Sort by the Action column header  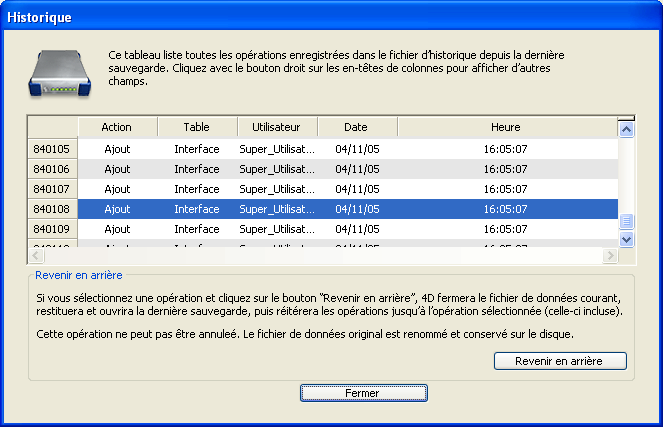[117, 127]
